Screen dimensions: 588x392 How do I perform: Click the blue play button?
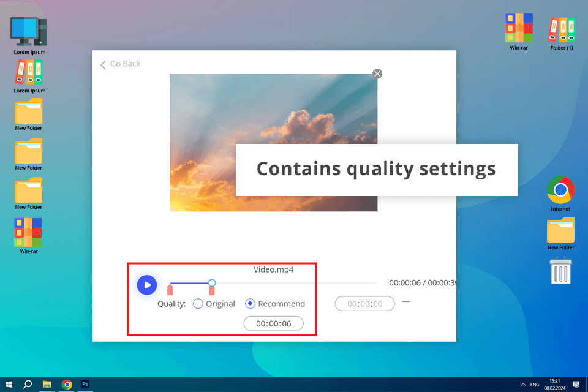[x=147, y=285]
